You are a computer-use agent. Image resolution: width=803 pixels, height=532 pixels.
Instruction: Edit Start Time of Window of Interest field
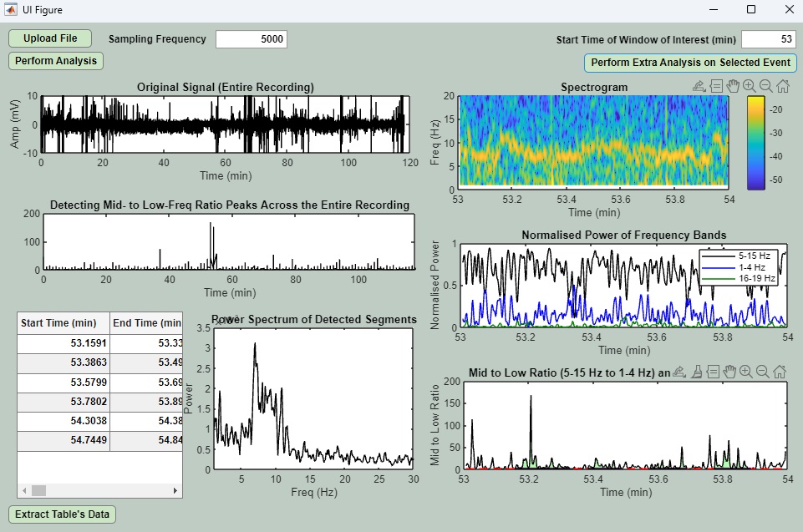[769, 39]
